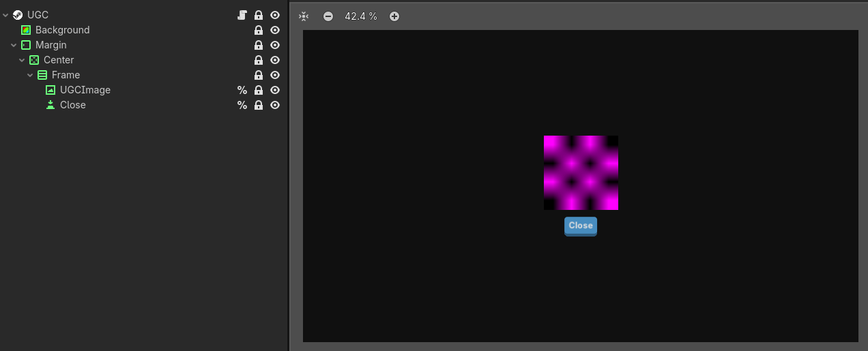Click the Frame container node icon
The width and height of the screenshot is (868, 351).
coord(42,75)
